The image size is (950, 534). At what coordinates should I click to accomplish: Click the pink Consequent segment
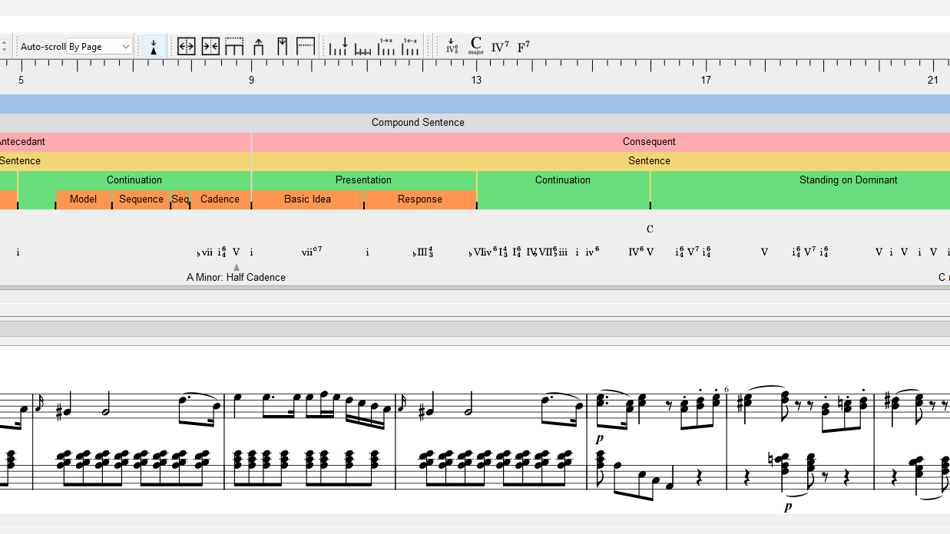pyautogui.click(x=648, y=142)
